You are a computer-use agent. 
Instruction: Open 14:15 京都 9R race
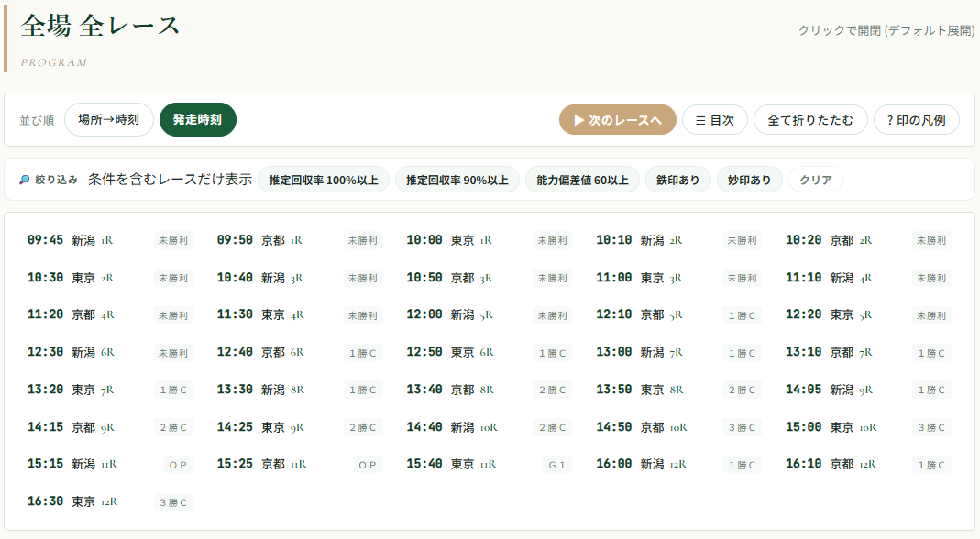click(x=110, y=427)
